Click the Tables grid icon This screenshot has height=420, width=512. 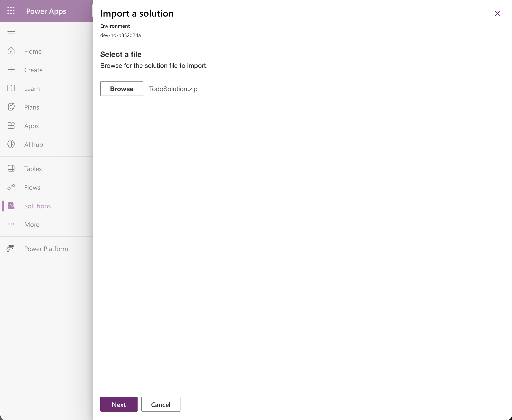click(x=11, y=168)
